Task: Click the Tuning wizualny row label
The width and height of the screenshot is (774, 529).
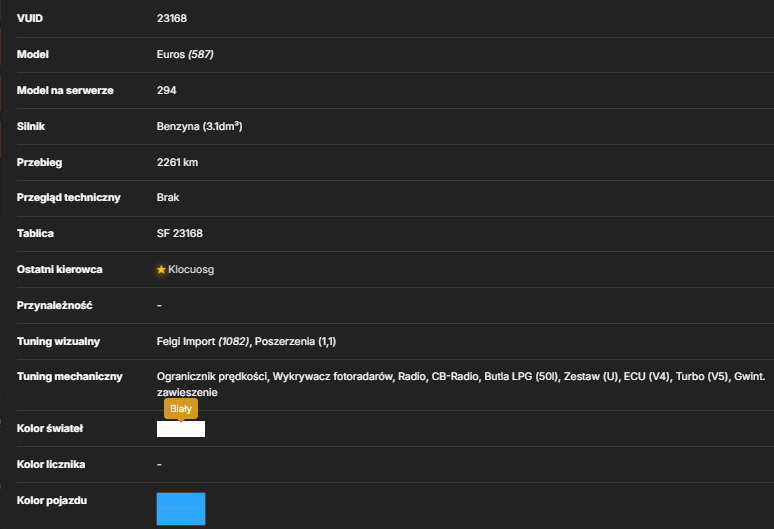Action: tap(58, 341)
